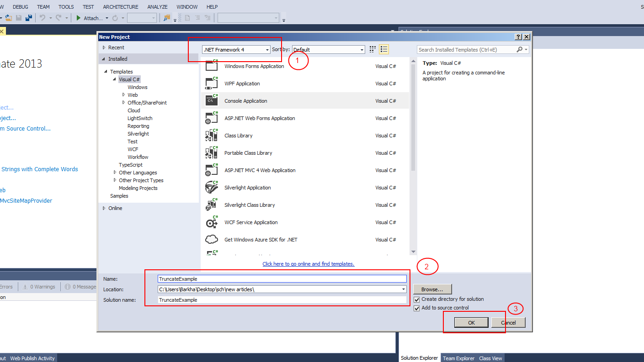Uncheck Add to source control checkbox

click(x=416, y=308)
